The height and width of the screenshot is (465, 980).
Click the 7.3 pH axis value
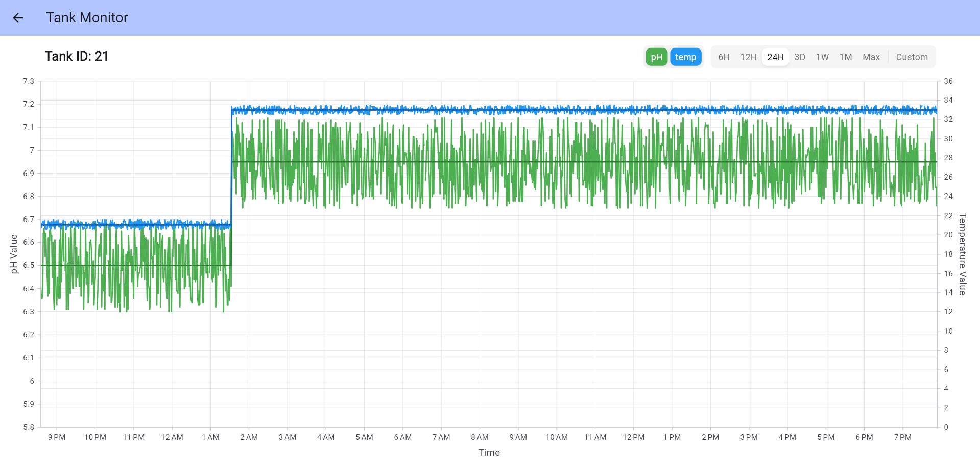[29, 81]
